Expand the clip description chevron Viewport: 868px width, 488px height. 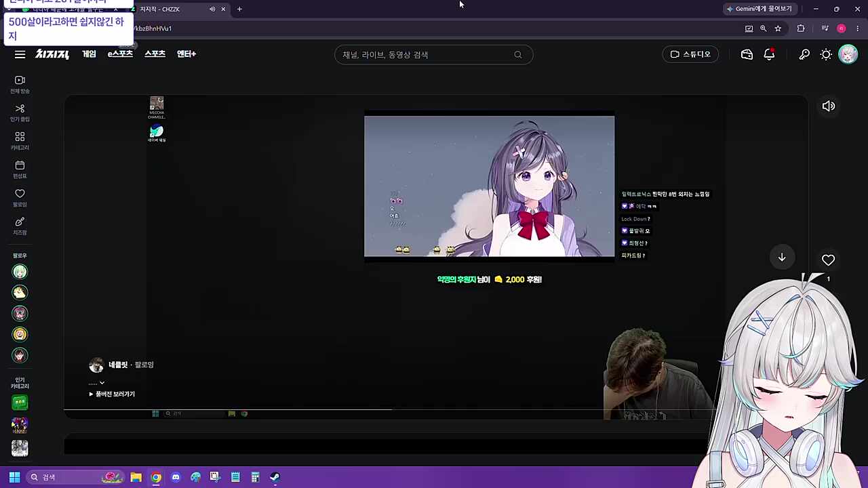tap(102, 383)
